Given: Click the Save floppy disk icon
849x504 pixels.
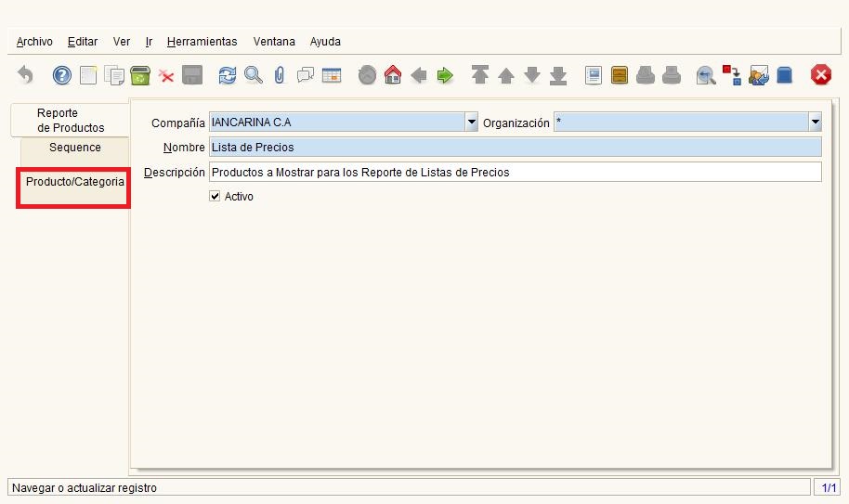Looking at the screenshot, I should pos(192,75).
